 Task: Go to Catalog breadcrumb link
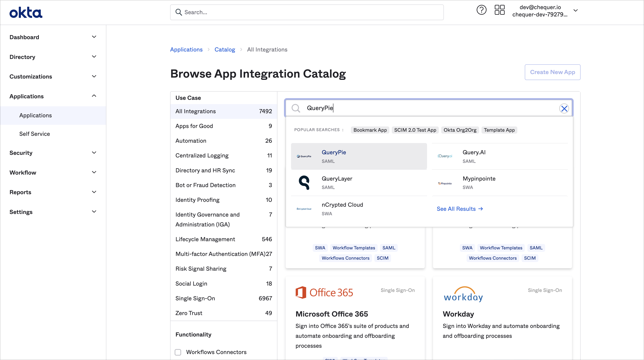[225, 49]
